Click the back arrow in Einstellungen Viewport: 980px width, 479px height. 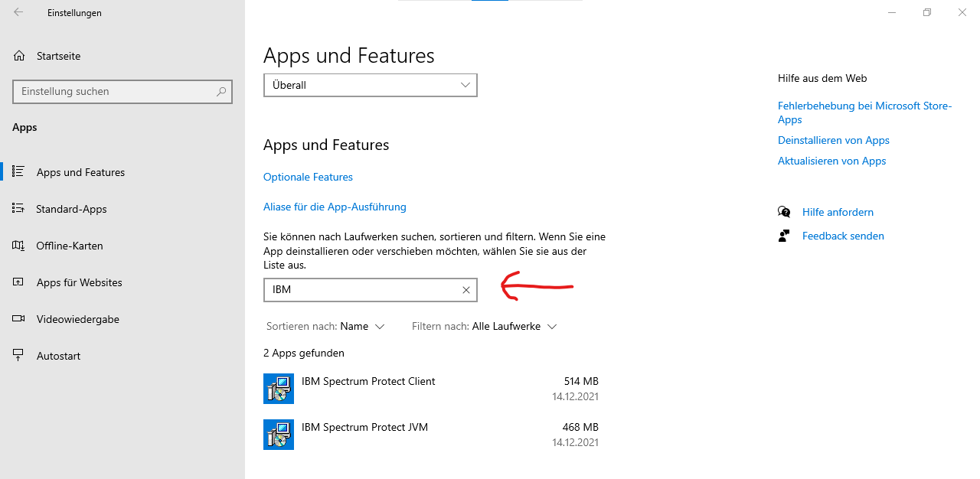(18, 12)
